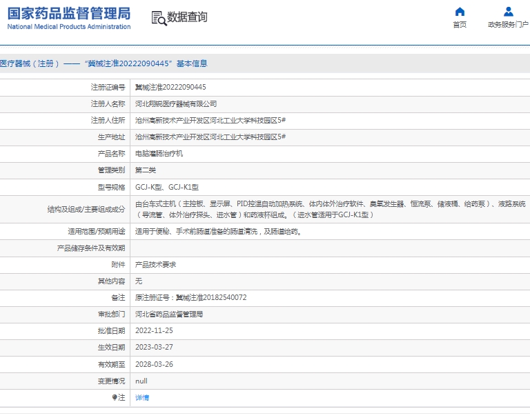Viewport: 530px width, 420px height.
Task: Click the 管理类别 label
Action: pos(111,170)
